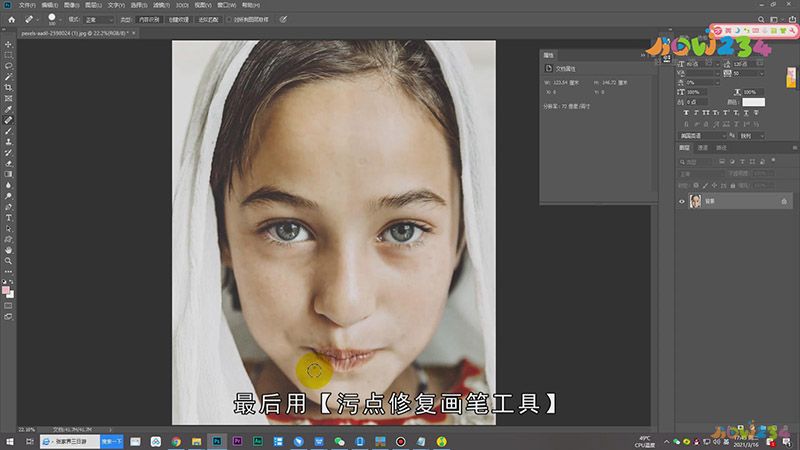
Task: Click the Properties panel tab
Action: pos(549,55)
